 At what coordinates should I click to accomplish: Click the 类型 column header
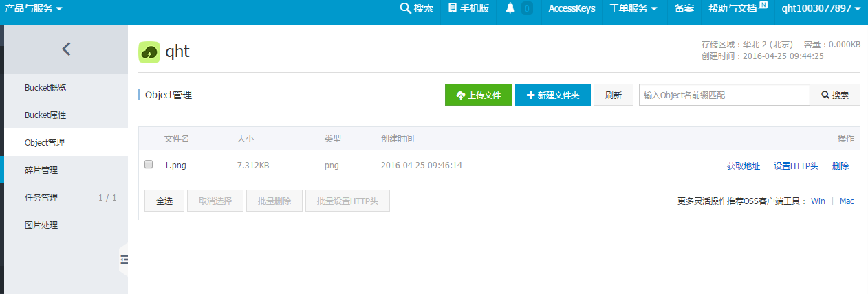(333, 139)
